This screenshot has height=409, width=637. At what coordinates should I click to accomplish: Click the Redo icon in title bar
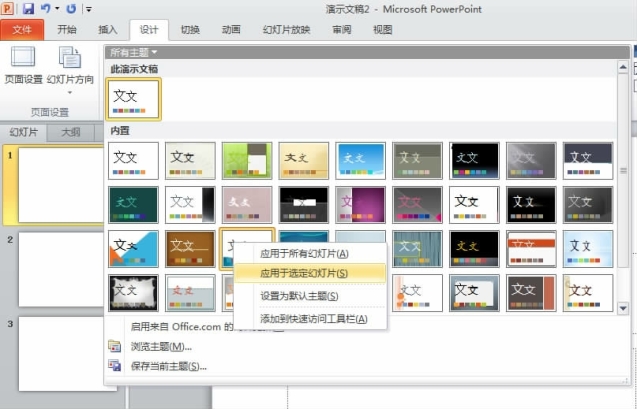coord(70,8)
